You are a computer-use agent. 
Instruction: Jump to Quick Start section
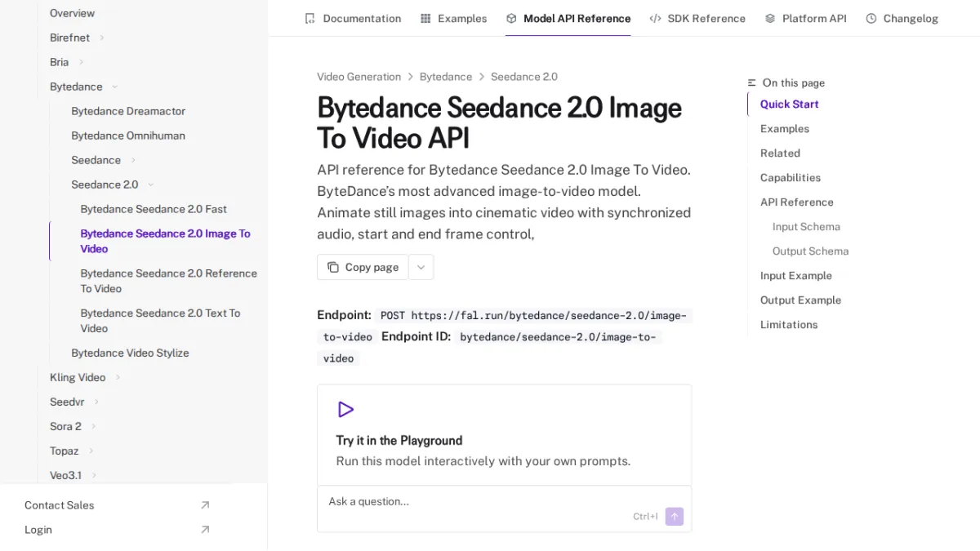pos(789,104)
